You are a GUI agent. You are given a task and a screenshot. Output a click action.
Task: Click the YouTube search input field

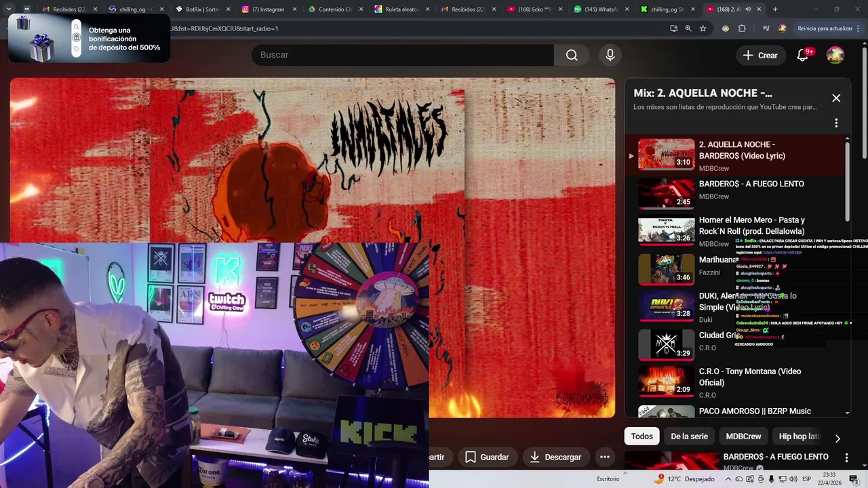pyautogui.click(x=402, y=55)
